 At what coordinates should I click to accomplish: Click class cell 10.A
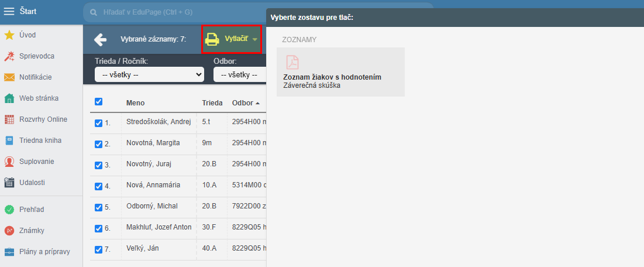pyautogui.click(x=209, y=184)
